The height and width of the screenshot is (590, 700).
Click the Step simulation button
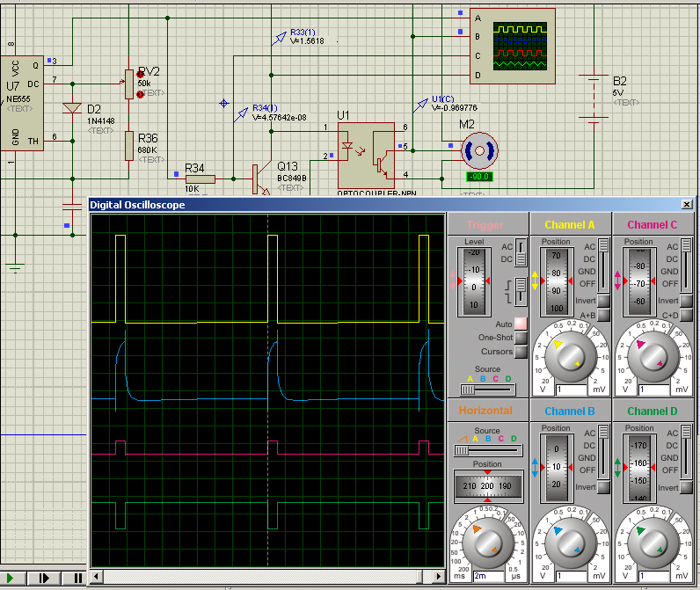(43, 578)
